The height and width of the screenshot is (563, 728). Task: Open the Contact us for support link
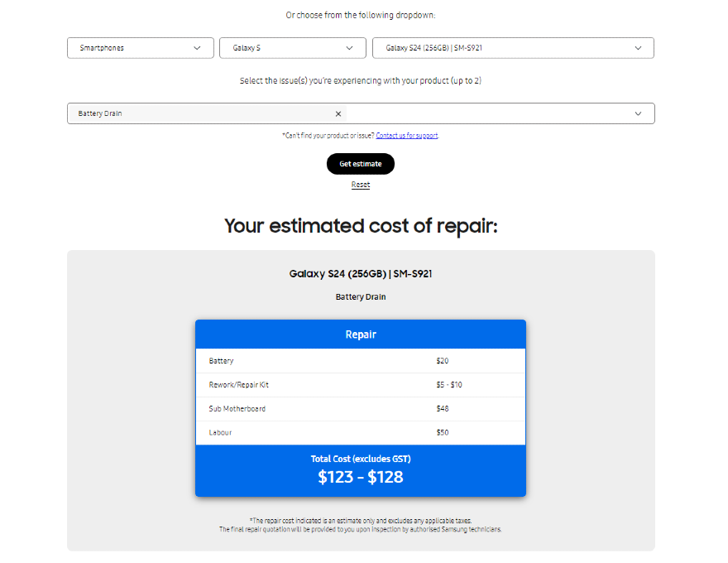(407, 135)
